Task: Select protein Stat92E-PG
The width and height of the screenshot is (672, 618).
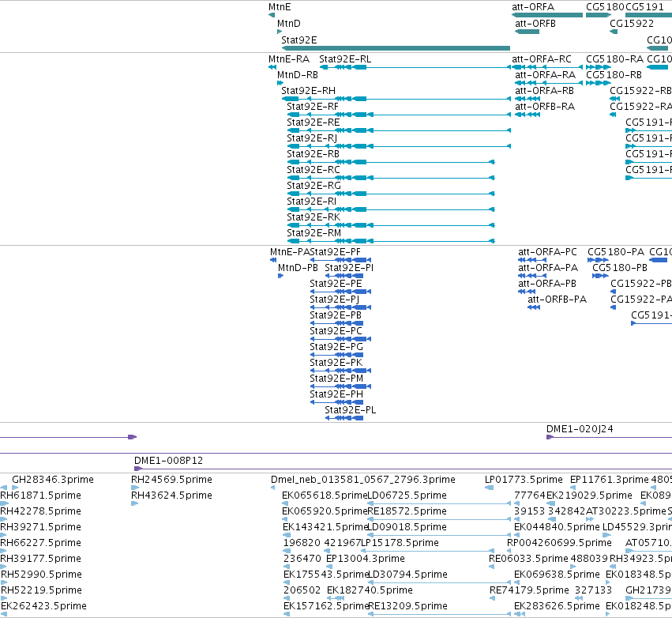Action: click(336, 346)
